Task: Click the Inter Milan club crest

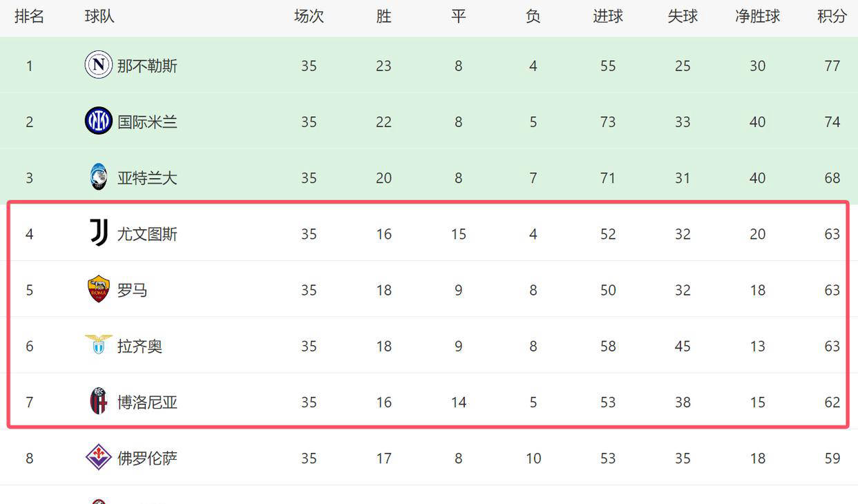Action: coord(98,121)
